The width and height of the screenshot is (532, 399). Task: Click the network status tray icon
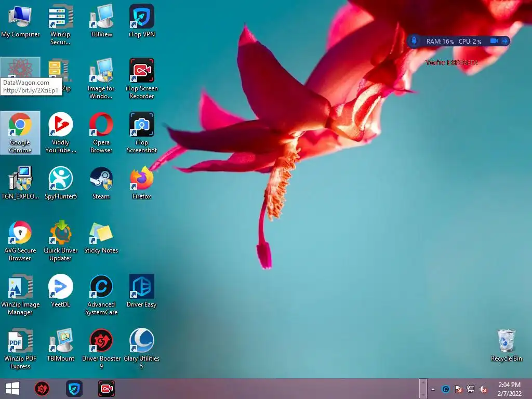tap(471, 389)
